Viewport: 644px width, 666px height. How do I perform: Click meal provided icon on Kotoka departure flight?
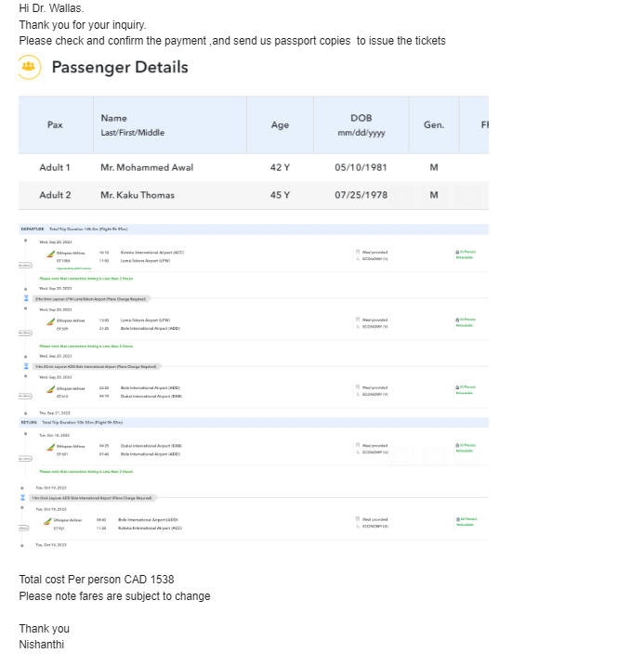[357, 252]
